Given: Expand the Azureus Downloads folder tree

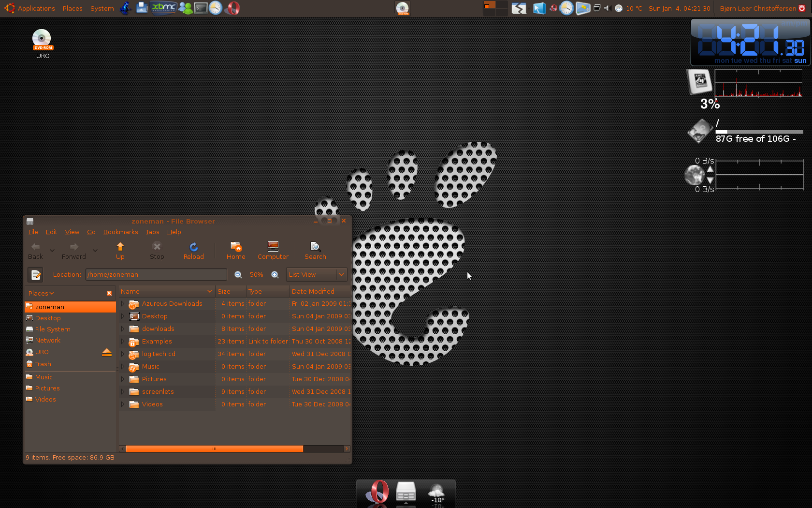Looking at the screenshot, I should point(123,304).
